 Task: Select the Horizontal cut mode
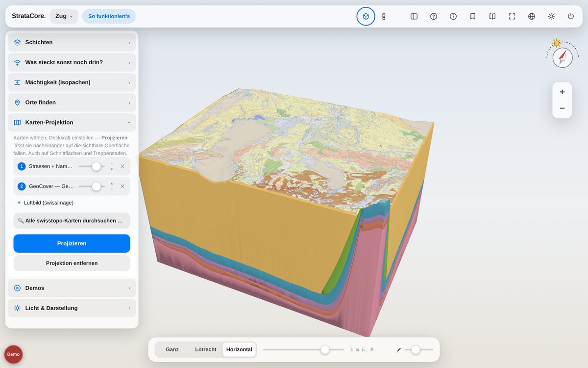(x=239, y=350)
